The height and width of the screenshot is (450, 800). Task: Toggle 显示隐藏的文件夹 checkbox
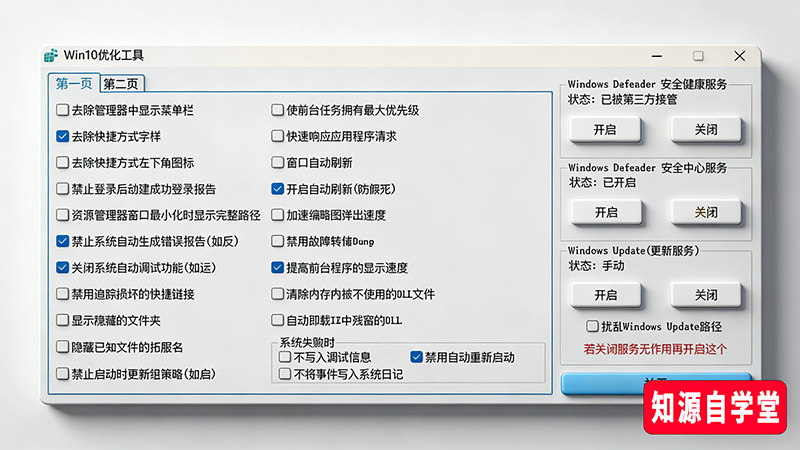63,321
